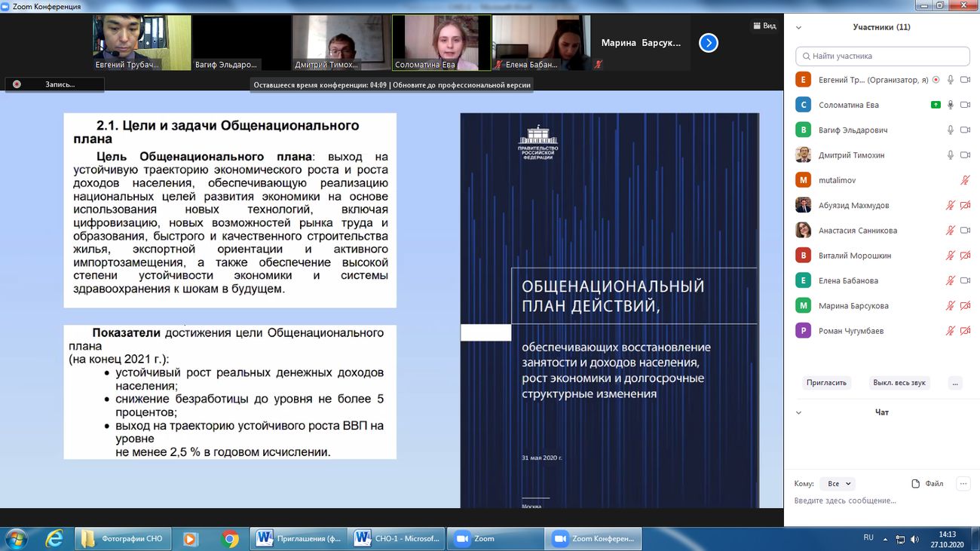Screen dimensions: 980x551
Task: Open the Кому recipient dropdown
Action: point(839,484)
